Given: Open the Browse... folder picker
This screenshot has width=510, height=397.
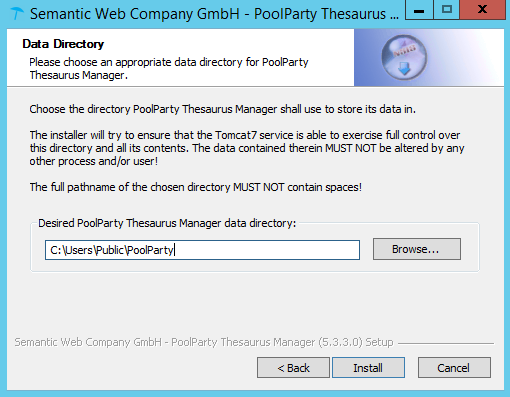Looking at the screenshot, I should point(417,249).
